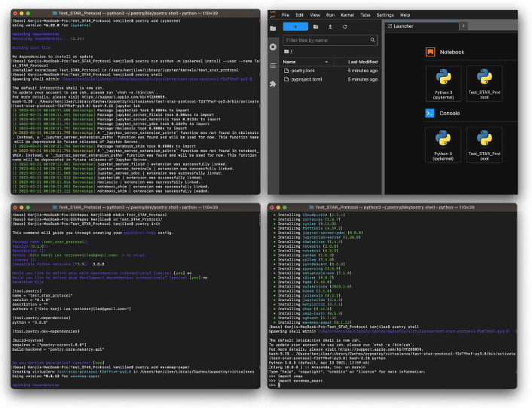This screenshot has height=408, width=532.
Task: Open the Extension Manager puzzle icon
Action: click(273, 84)
